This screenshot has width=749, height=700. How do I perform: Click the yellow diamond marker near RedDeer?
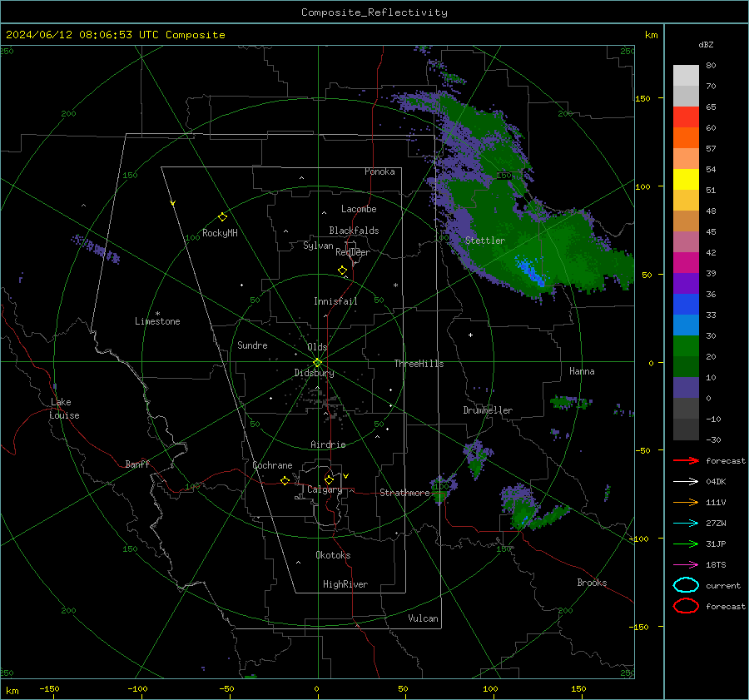click(343, 271)
